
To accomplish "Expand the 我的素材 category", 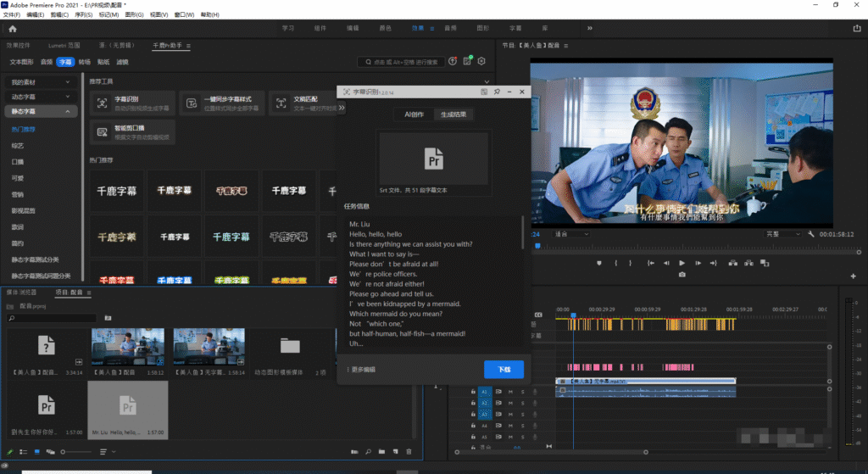I will 40,82.
